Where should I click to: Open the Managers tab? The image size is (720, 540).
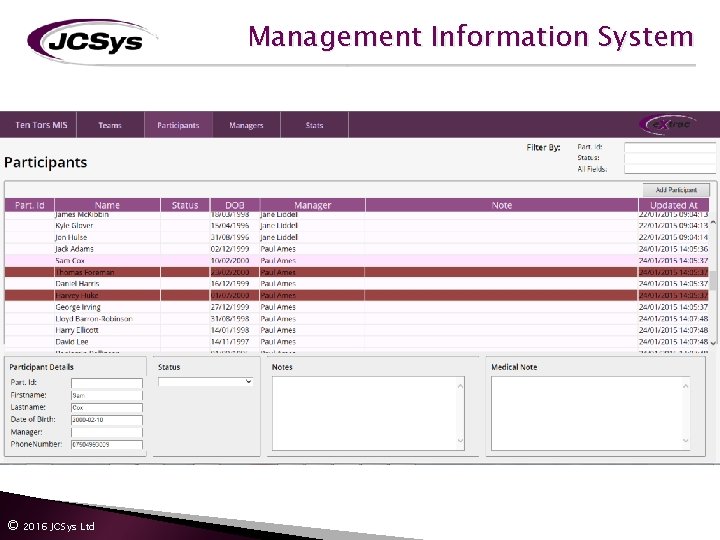coord(246,125)
